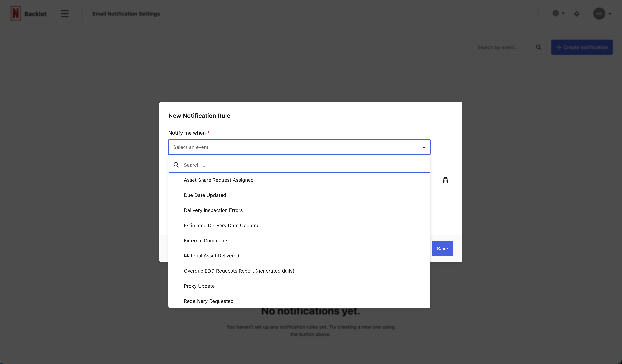The width and height of the screenshot is (622, 364).
Task: Open the hamburger navigation menu
Action: click(65, 14)
